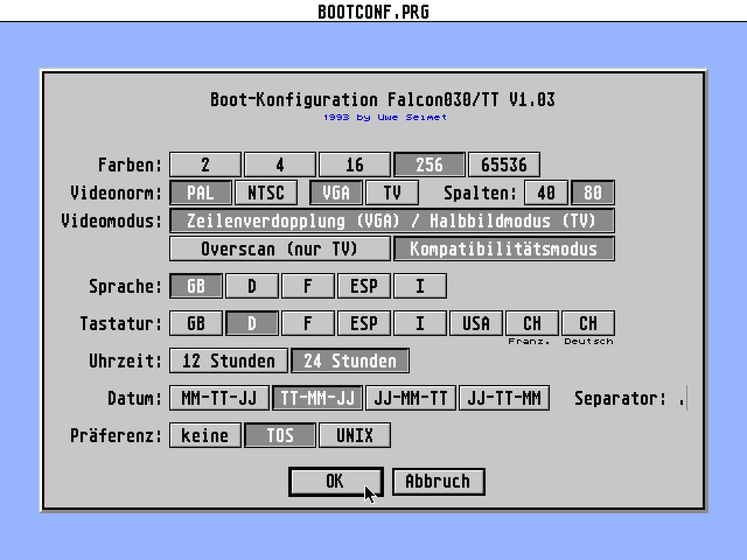Choose MM-TT-JJ date format
The height and width of the screenshot is (560, 747).
[219, 398]
